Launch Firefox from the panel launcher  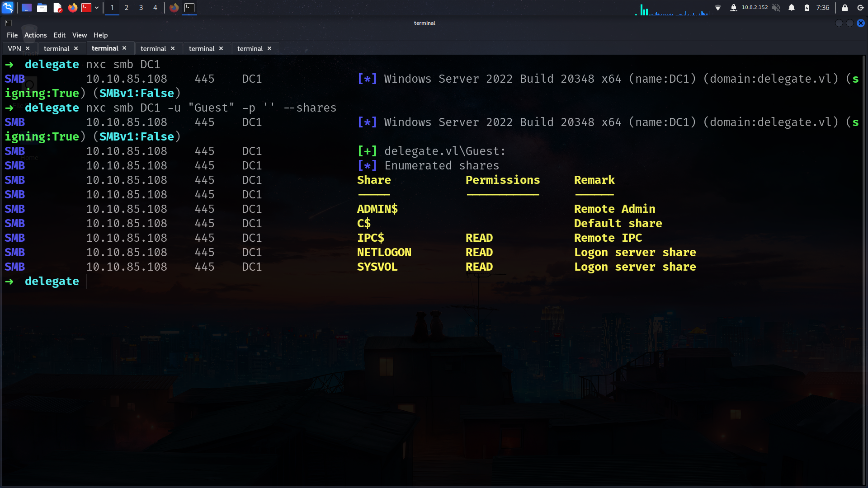[x=73, y=8]
